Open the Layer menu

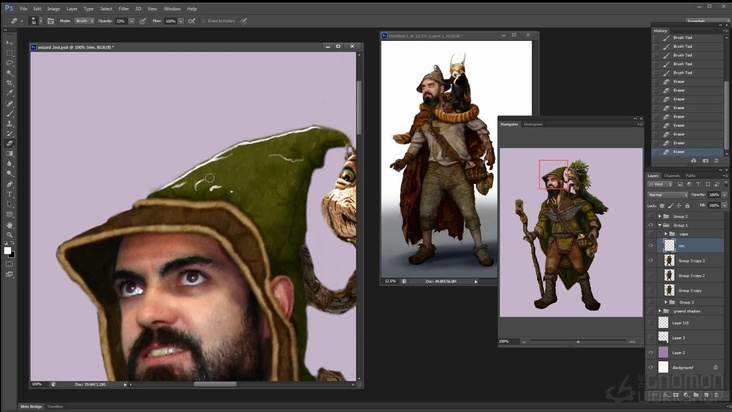click(x=72, y=9)
